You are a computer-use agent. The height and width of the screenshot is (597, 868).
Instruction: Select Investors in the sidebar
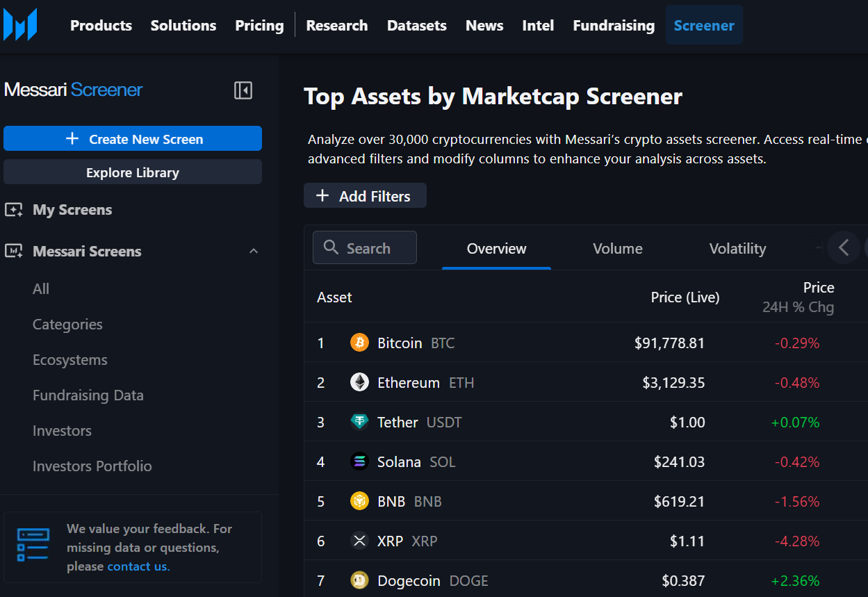coord(62,431)
